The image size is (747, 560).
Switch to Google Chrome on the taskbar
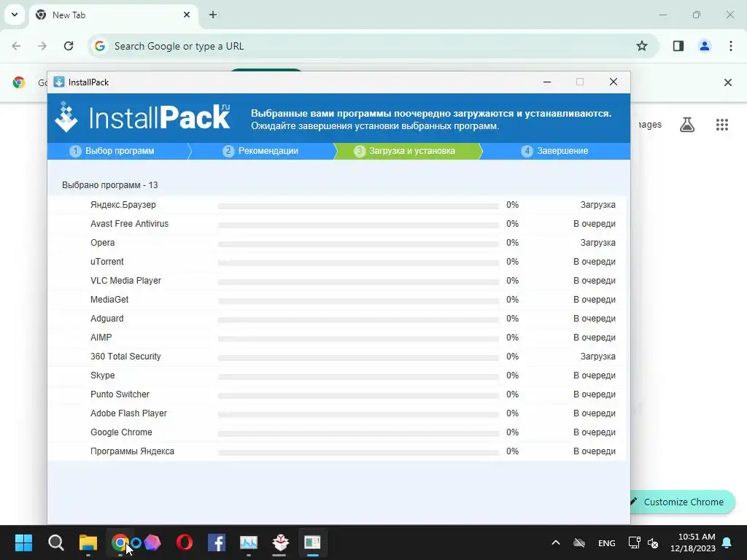tap(119, 542)
